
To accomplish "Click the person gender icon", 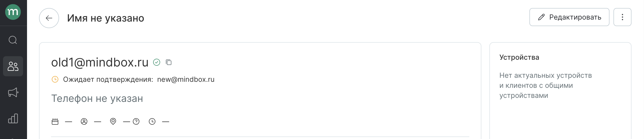I will click(84, 121).
